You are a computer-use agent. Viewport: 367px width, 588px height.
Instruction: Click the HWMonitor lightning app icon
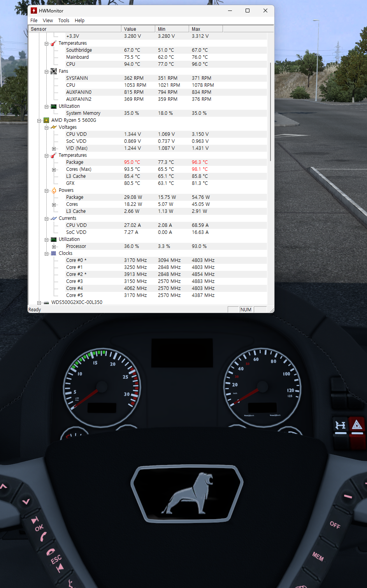click(x=34, y=11)
